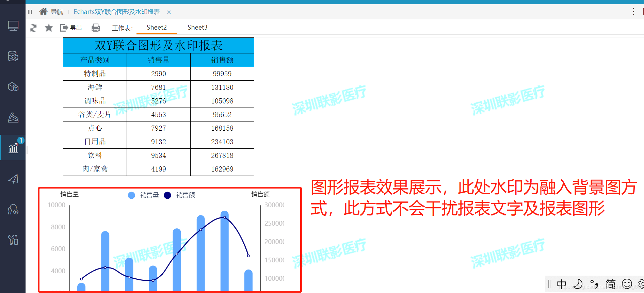
Task: Click the refresh report toolbar icon
Action: 33,28
